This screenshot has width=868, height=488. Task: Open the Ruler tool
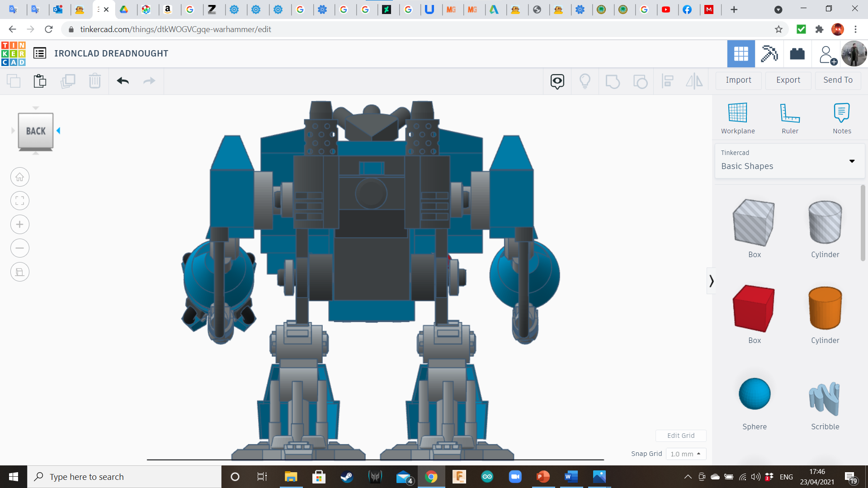point(790,118)
